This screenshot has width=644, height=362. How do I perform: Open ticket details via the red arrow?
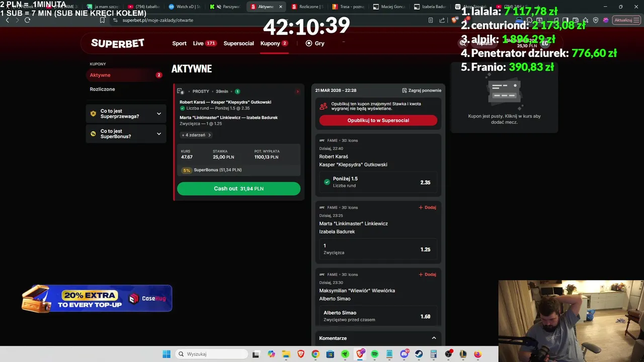pos(297,92)
